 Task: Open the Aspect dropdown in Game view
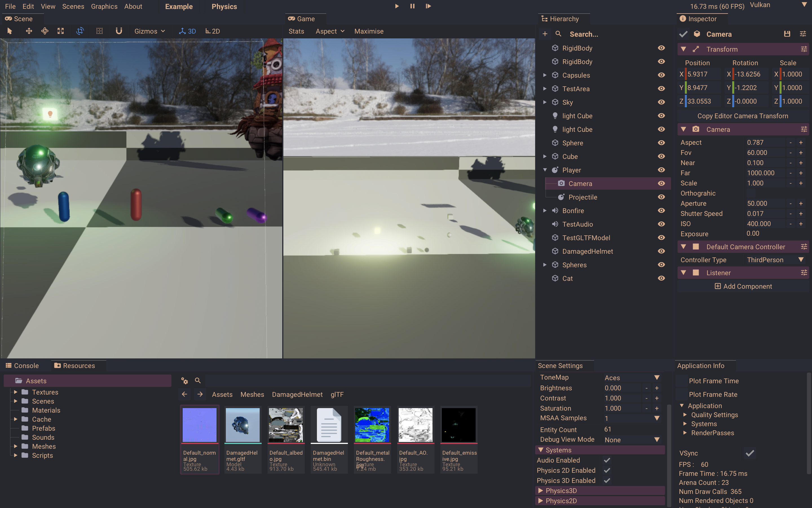330,31
